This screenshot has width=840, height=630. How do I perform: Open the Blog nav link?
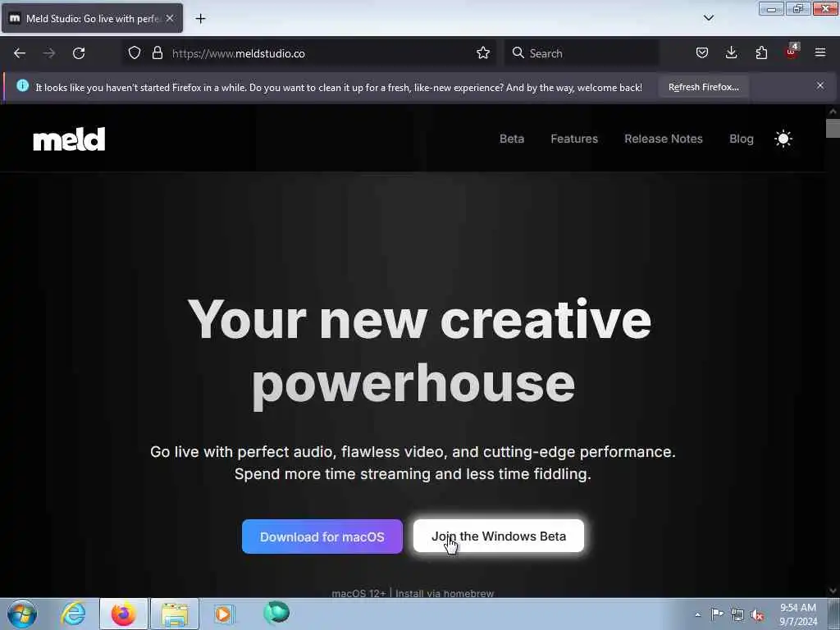741,139
